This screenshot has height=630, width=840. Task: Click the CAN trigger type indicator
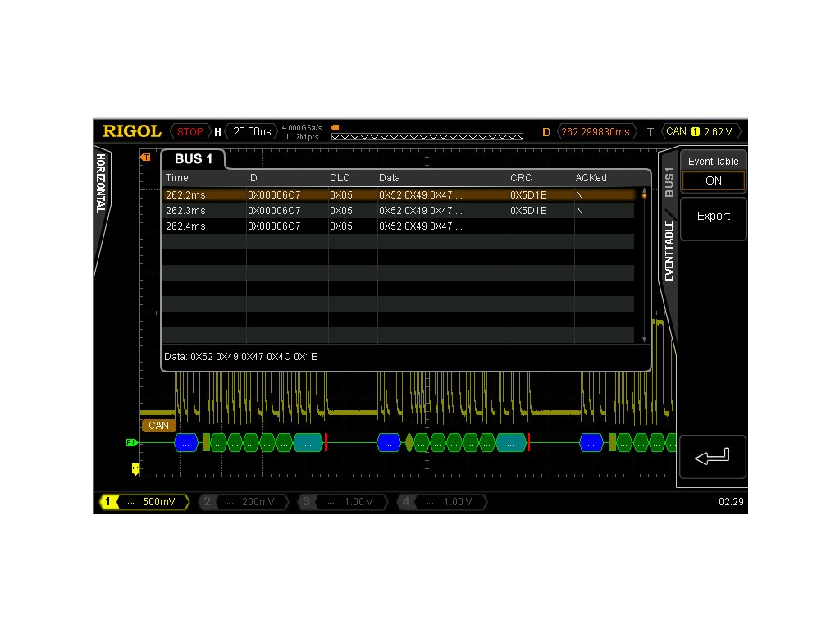tap(676, 131)
